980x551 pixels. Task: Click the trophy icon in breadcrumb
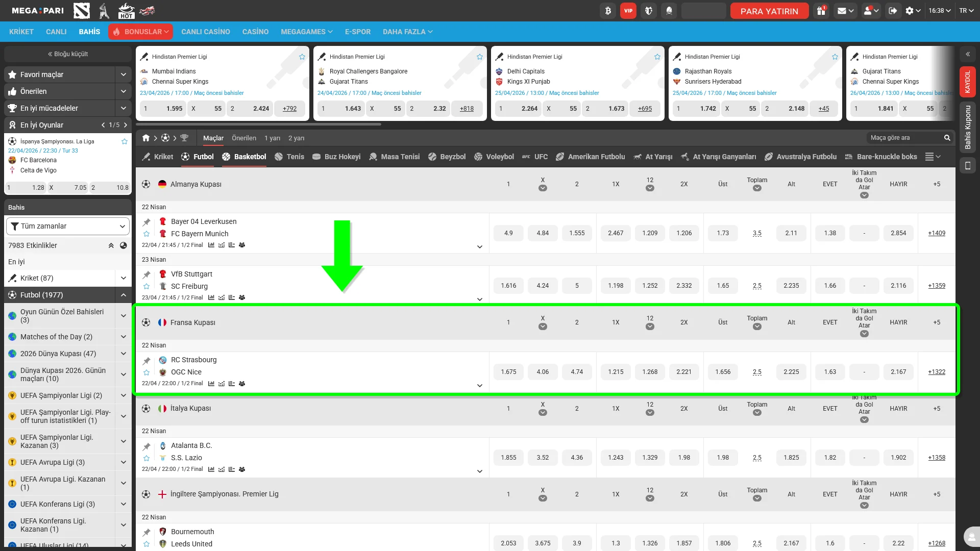point(184,138)
